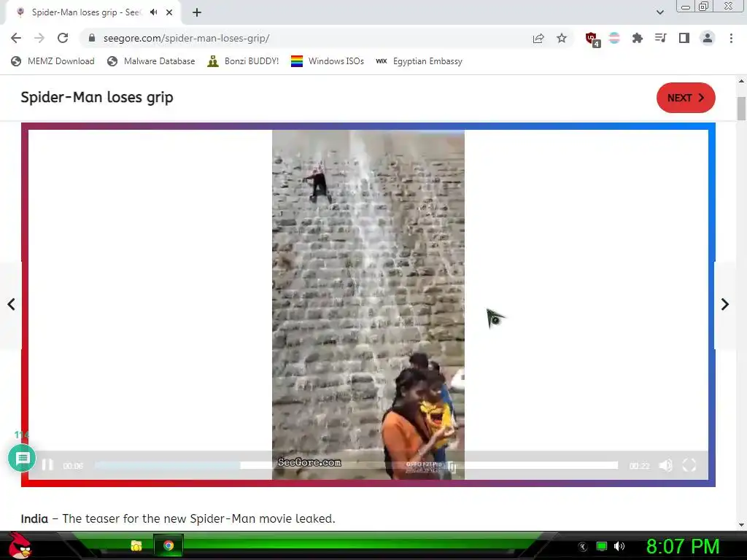The image size is (747, 560).
Task: Show hidden tray icons arrow
Action: click(583, 547)
